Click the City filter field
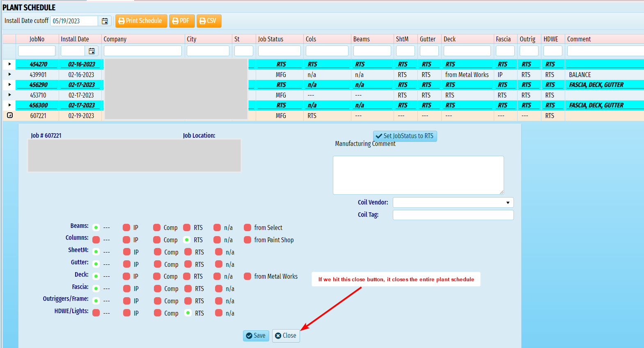Image resolution: width=644 pixels, height=348 pixels. (x=208, y=51)
